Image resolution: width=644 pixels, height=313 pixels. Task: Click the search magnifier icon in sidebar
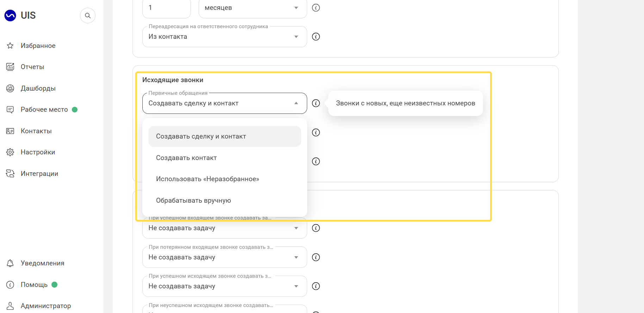(88, 16)
